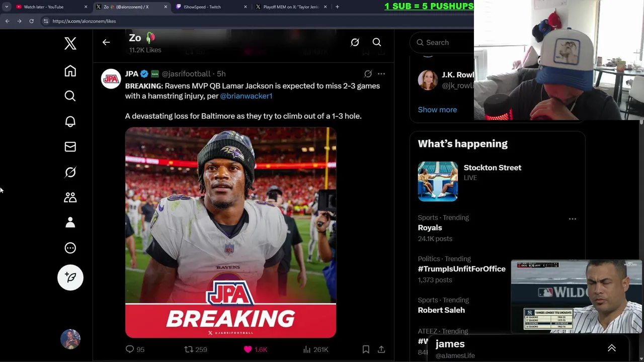Viewport: 644px width, 362px height.
Task: Switch to IShowSpeed Twitch tab
Action: coord(211,7)
